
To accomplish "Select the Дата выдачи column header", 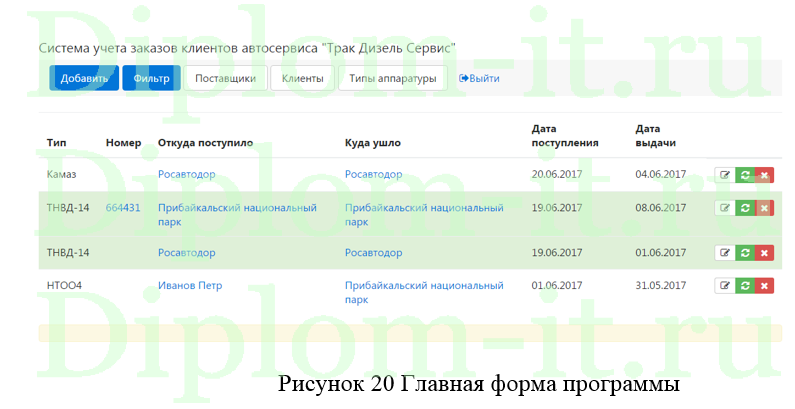I will (656, 135).
